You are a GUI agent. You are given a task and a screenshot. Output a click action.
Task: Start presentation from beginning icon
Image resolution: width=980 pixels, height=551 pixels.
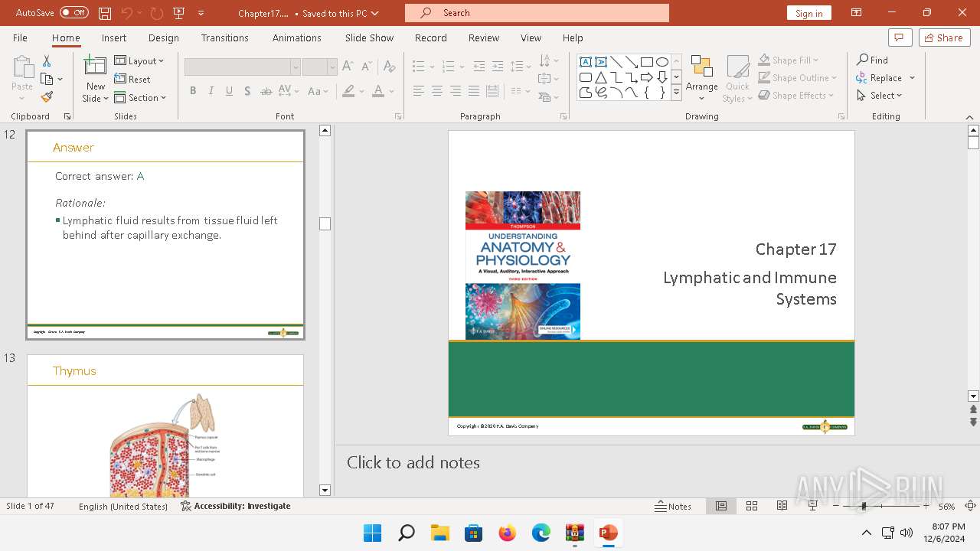tap(178, 13)
